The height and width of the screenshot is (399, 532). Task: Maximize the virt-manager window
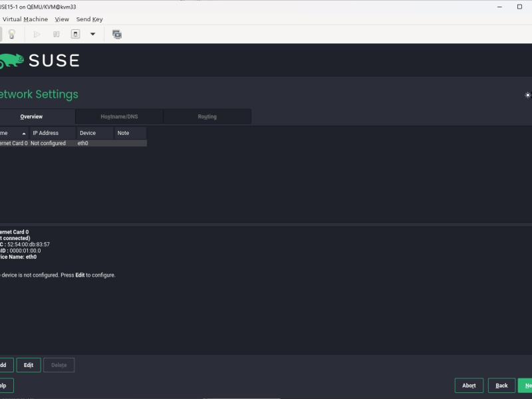[x=519, y=7]
